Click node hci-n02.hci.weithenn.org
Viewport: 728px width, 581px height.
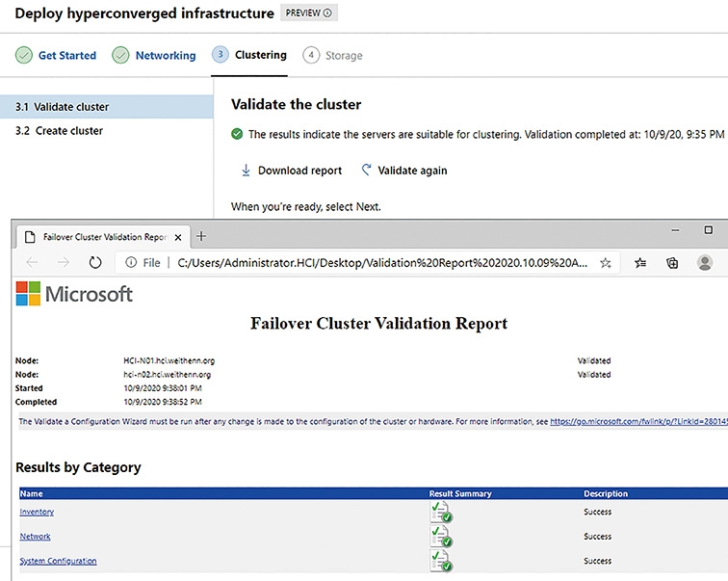click(x=168, y=375)
